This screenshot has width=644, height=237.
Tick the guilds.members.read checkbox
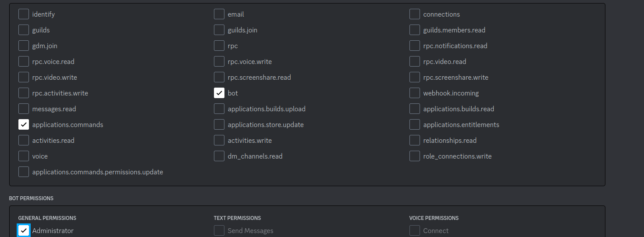(x=415, y=30)
